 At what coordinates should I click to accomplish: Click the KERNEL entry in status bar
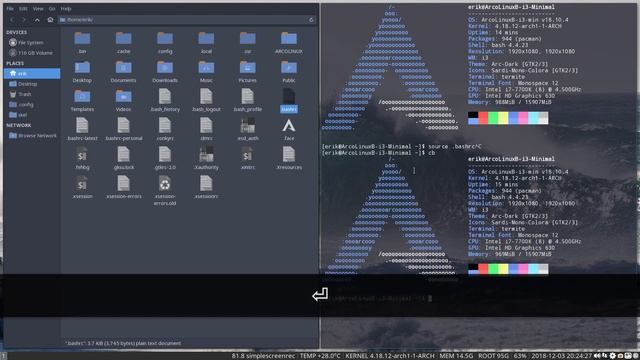click(390, 356)
